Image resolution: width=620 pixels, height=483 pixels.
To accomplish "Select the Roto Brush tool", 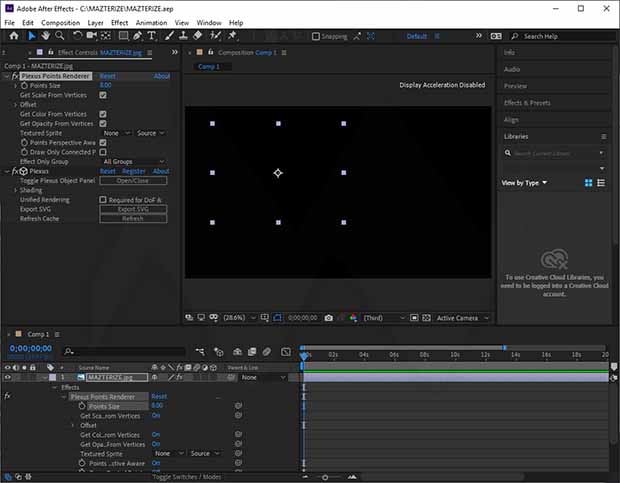I will tap(215, 36).
